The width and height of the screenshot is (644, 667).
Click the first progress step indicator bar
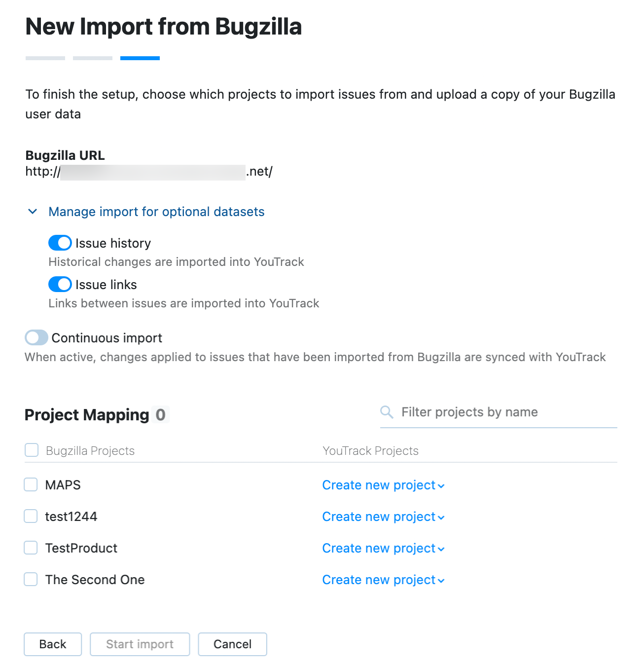(44, 58)
